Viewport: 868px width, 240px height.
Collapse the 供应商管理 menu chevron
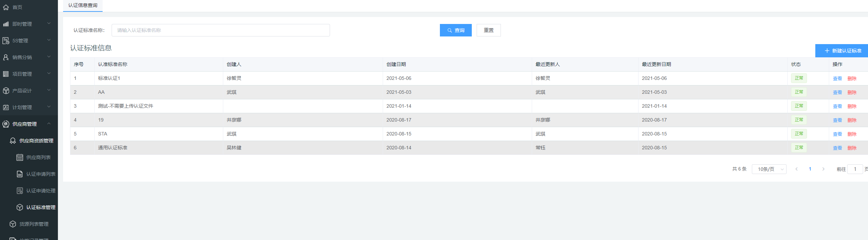tap(49, 124)
